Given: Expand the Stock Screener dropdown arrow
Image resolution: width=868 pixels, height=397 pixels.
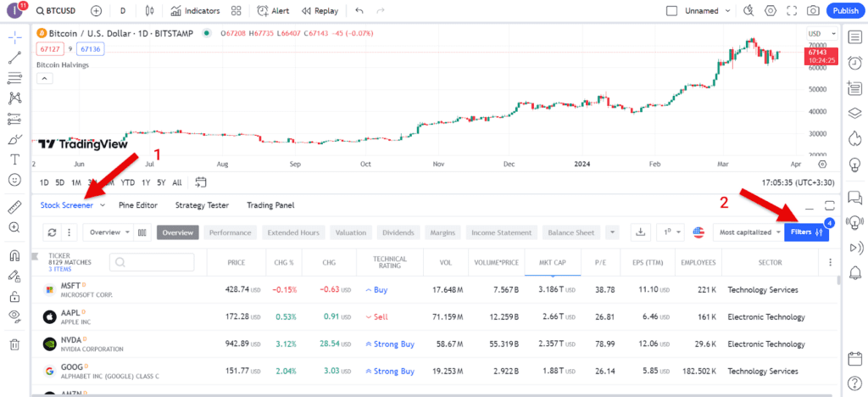Looking at the screenshot, I should (103, 205).
